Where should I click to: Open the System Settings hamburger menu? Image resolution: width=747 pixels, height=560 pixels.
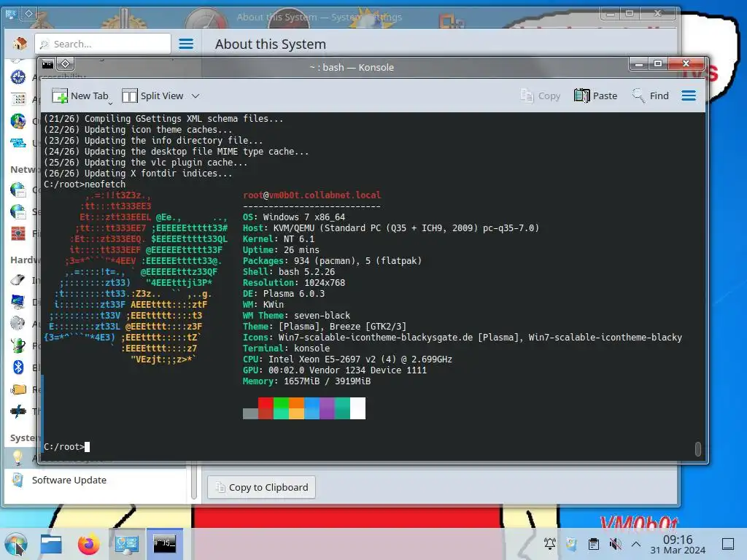[x=186, y=44]
